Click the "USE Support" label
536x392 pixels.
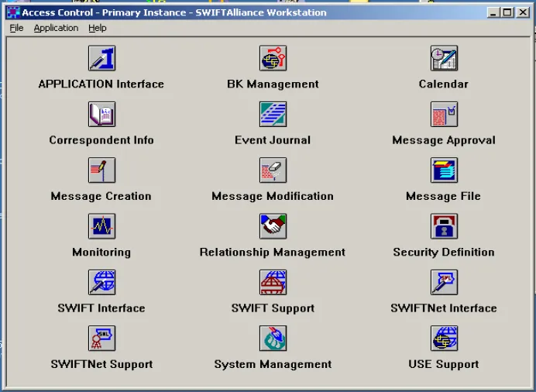tap(444, 364)
